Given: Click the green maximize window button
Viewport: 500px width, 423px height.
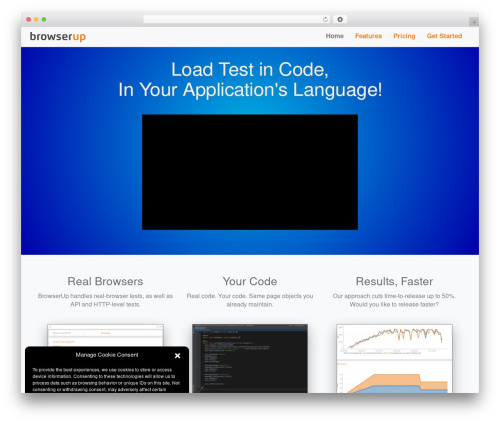Looking at the screenshot, I should pyautogui.click(x=44, y=19).
